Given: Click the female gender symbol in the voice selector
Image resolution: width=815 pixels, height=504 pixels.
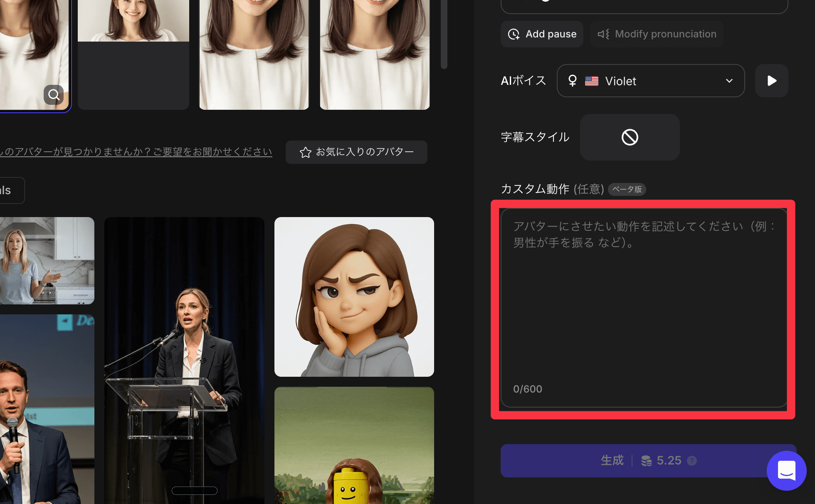Looking at the screenshot, I should click(573, 81).
